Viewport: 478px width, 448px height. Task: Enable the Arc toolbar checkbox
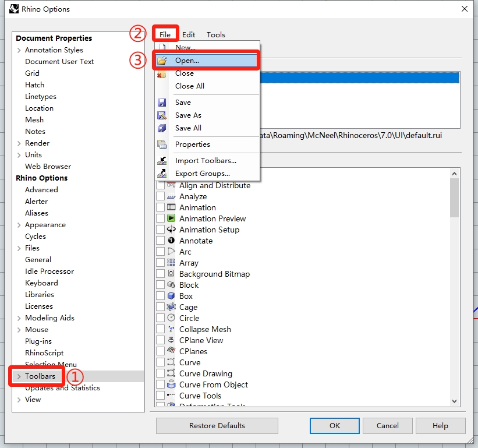[160, 252]
